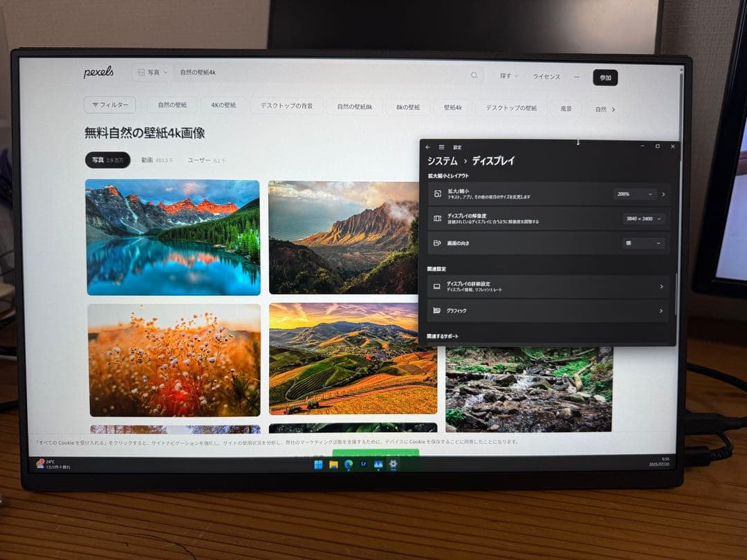This screenshot has height=560, width=747.
Task: Click the search magnifier icon
Action: point(474,75)
